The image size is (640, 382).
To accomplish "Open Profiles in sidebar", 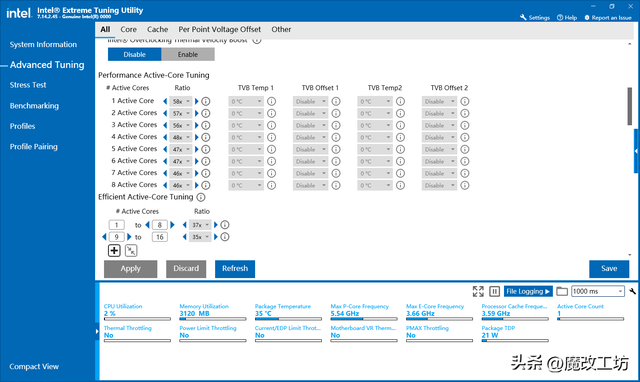I will 22,126.
